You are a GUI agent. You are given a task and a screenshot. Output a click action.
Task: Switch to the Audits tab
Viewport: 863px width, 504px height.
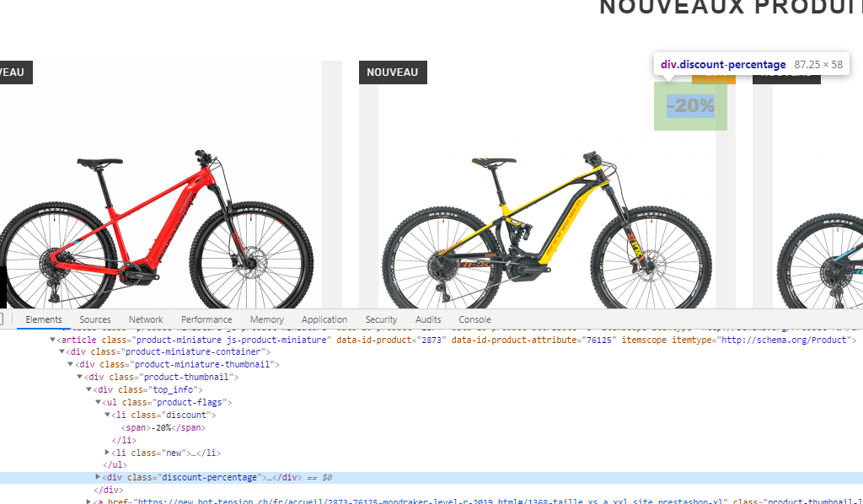pos(428,319)
